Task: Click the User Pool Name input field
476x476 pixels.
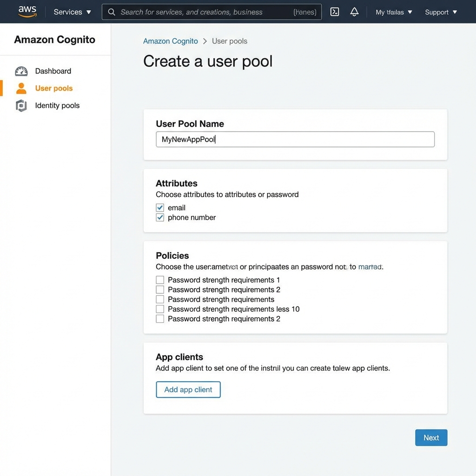Action: (x=295, y=139)
